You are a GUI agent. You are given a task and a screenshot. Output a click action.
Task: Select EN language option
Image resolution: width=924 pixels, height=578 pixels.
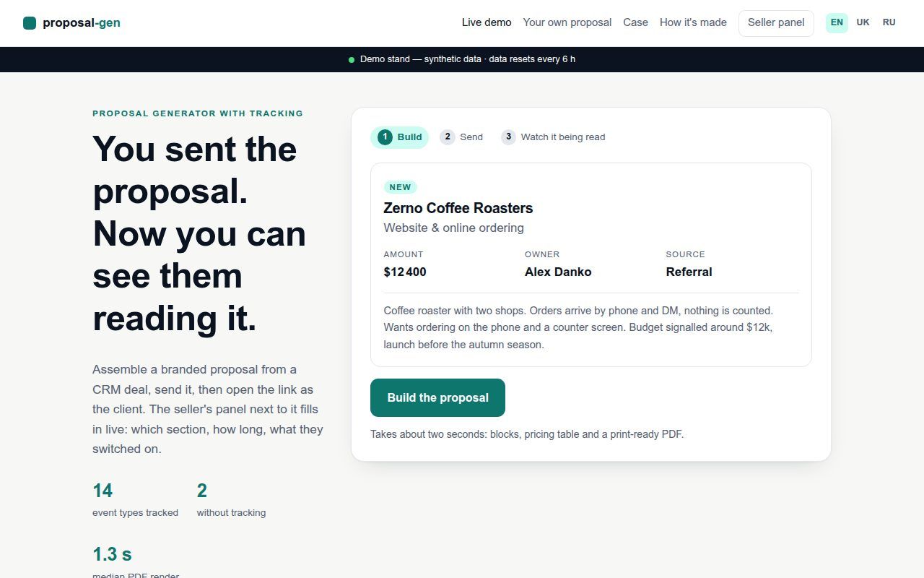[837, 22]
